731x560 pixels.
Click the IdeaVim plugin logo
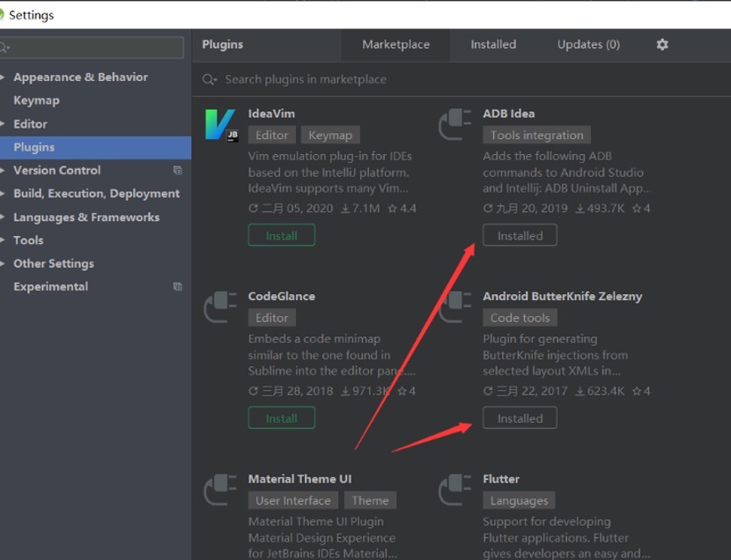(x=222, y=125)
